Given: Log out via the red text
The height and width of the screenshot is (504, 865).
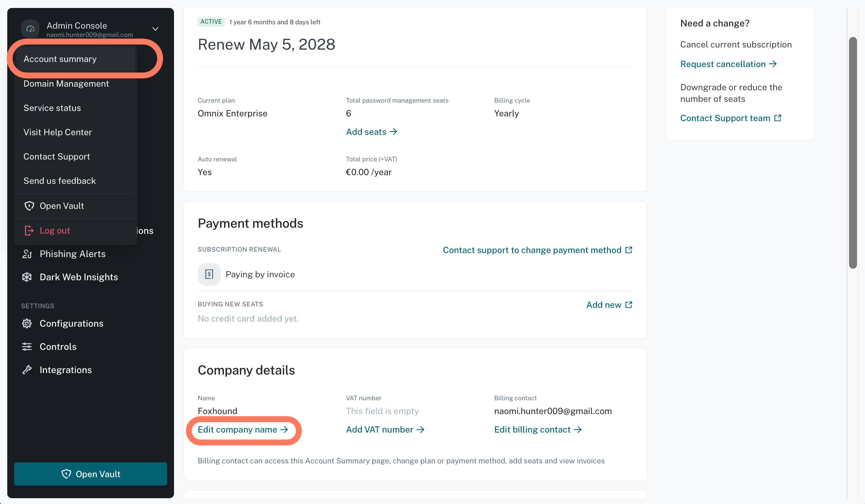Looking at the screenshot, I should tap(55, 231).
